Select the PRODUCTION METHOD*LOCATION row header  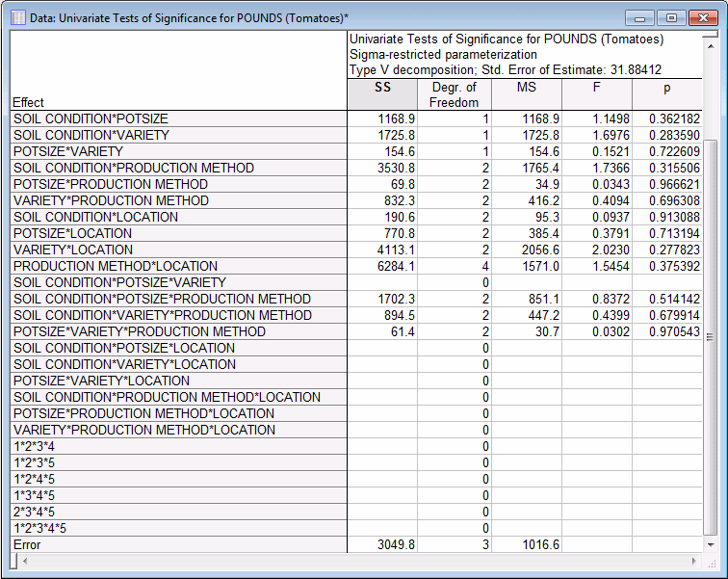coord(179,266)
